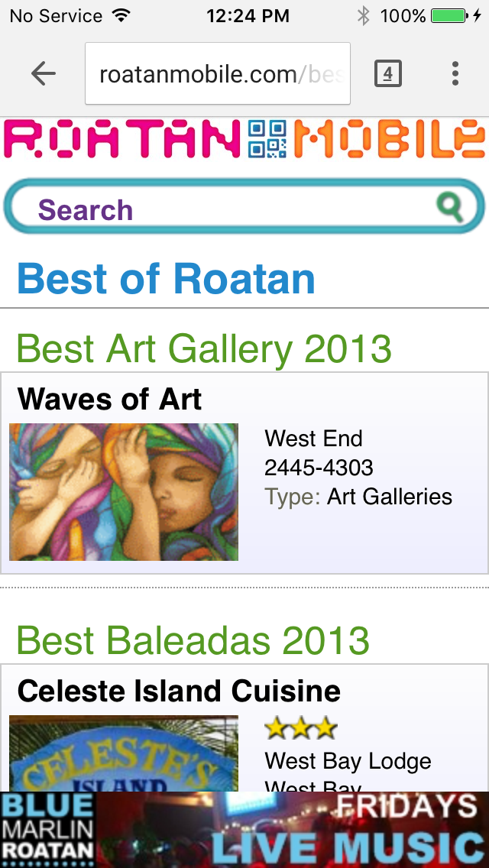Viewport: 489px width, 868px height.
Task: Focus the roatanmobile.com address bar
Action: pyautogui.click(x=218, y=73)
